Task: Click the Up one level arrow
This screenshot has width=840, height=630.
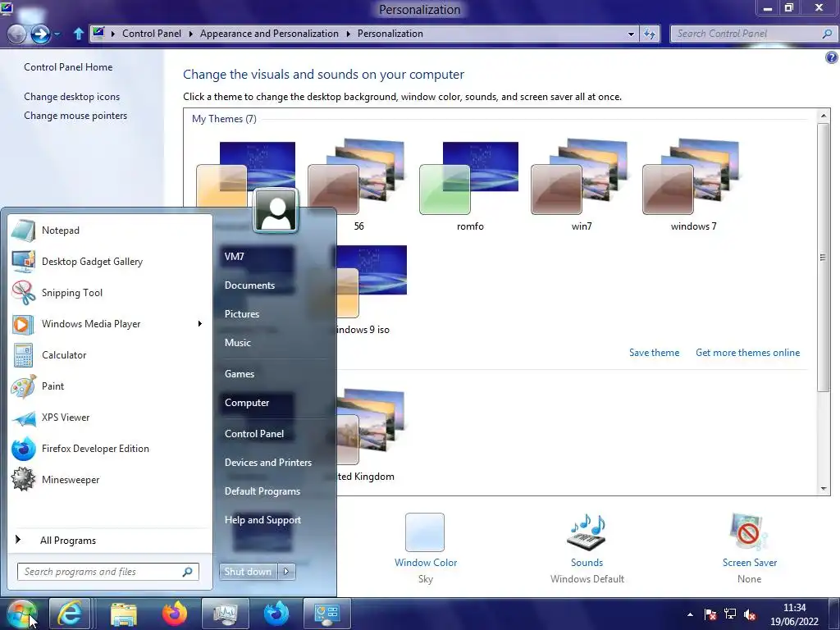Action: [78, 34]
